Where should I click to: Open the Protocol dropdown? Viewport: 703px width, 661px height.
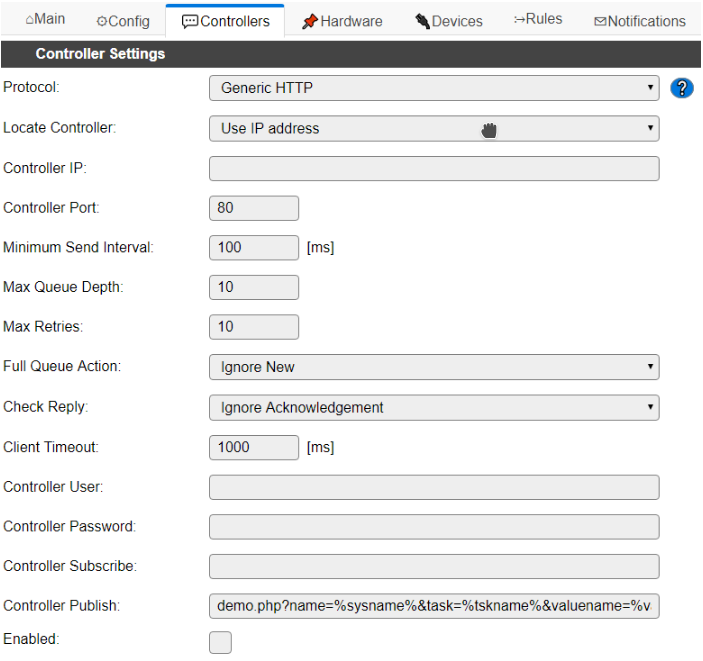tap(433, 88)
